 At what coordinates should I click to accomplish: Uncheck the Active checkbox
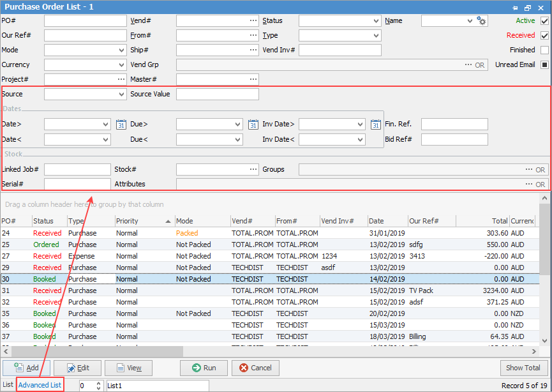tap(544, 21)
